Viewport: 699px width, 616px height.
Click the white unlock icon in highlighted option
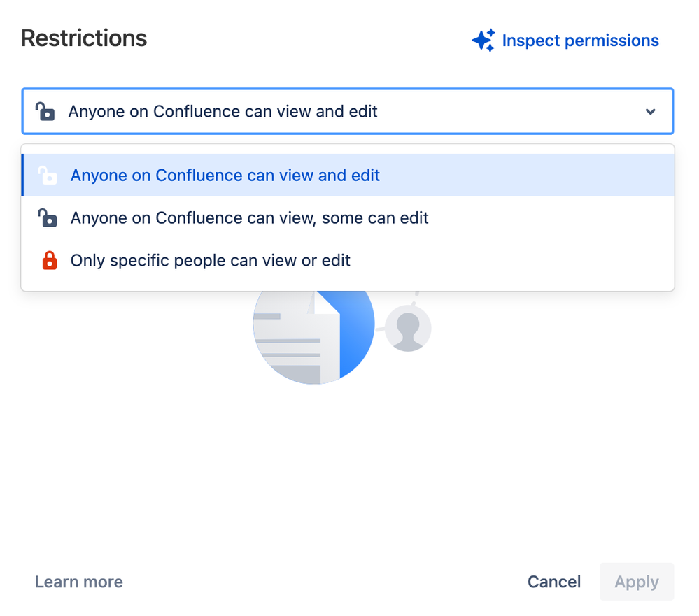[x=48, y=175]
